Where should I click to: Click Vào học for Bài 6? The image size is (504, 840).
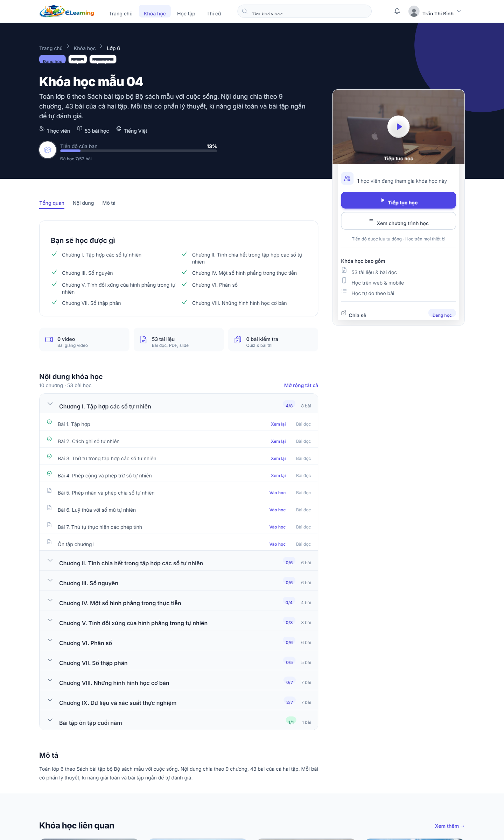click(x=278, y=510)
